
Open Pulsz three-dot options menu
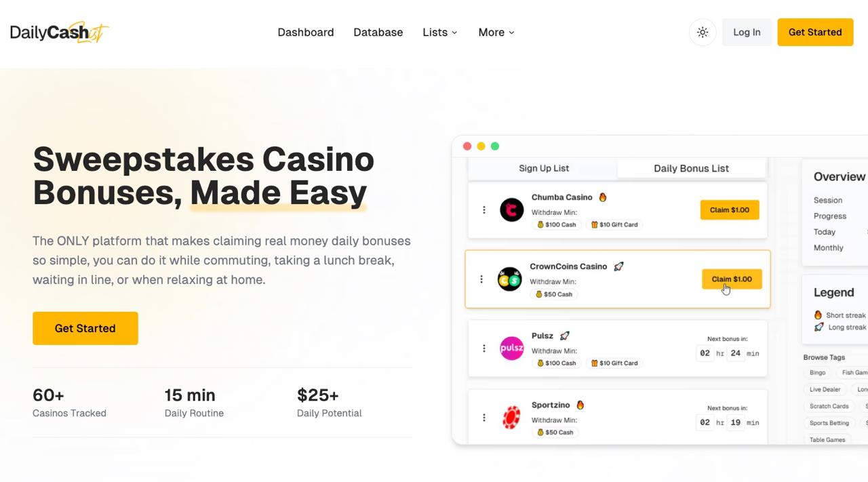[x=484, y=348]
